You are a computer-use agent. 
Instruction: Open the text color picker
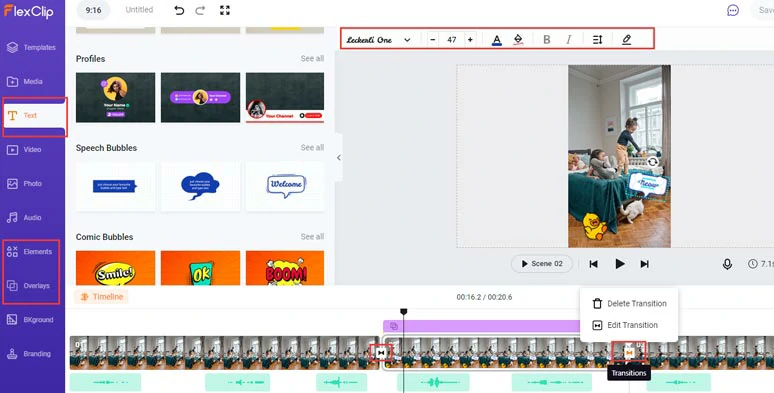coord(497,40)
